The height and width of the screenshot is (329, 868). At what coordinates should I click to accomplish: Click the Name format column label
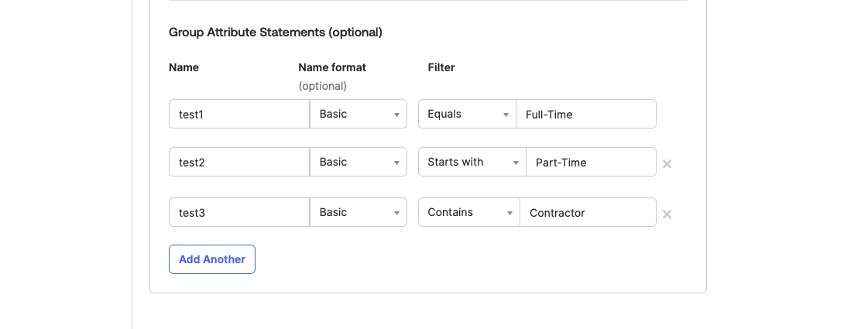tap(332, 67)
